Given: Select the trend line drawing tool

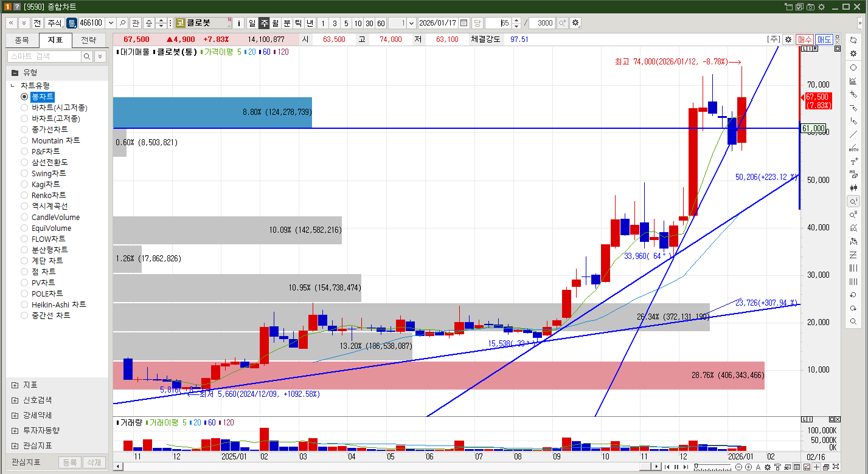Looking at the screenshot, I should pos(853,134).
